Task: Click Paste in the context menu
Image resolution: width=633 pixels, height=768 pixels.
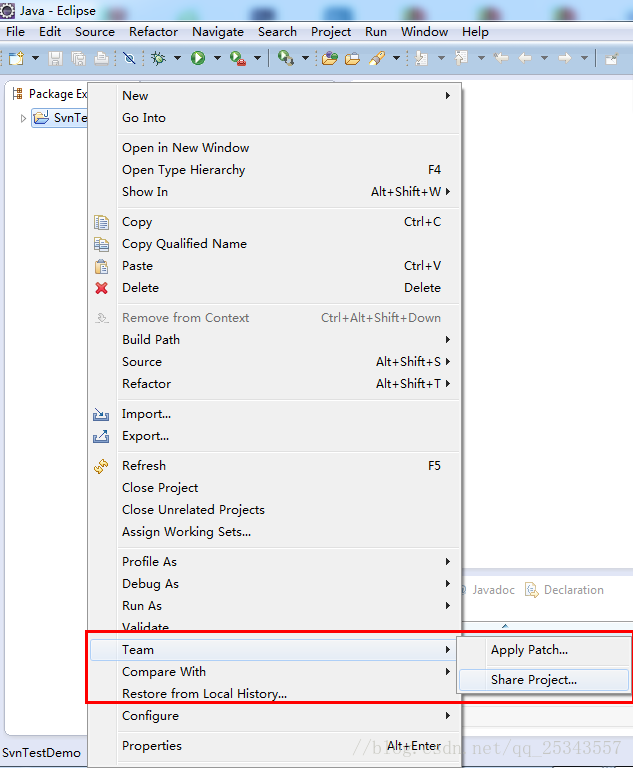Action: (274, 265)
